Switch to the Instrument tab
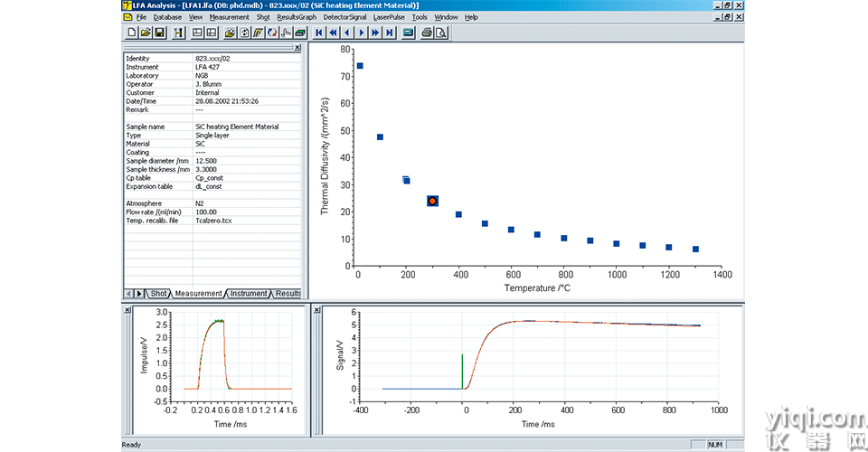The height and width of the screenshot is (452, 868). tap(249, 294)
